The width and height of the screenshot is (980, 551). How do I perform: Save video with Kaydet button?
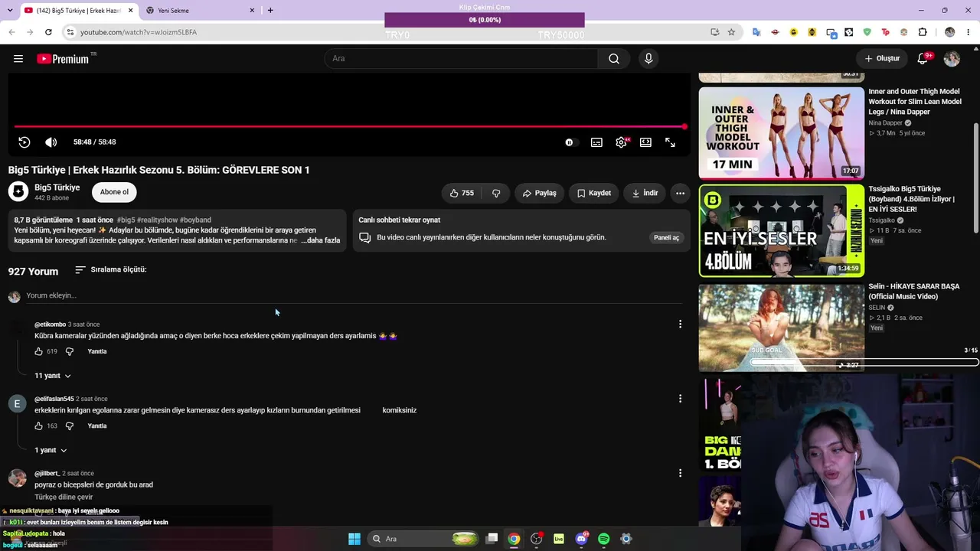[593, 193]
